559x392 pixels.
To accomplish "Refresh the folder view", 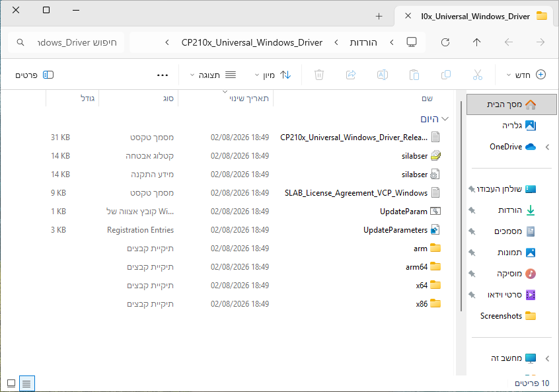I will [x=445, y=42].
